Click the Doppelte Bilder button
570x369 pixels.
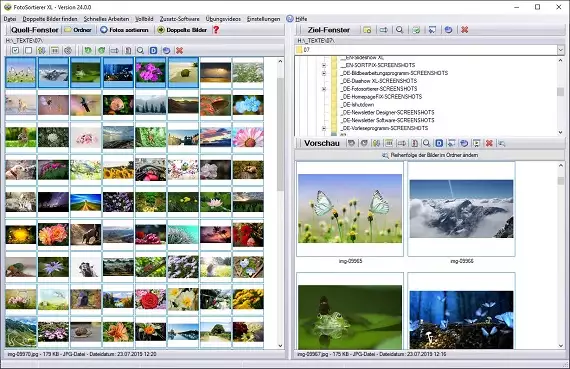point(182,30)
